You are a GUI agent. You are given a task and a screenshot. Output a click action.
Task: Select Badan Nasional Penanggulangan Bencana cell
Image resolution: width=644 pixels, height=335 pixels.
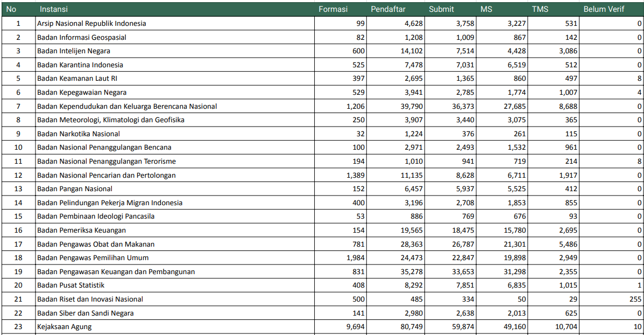click(175, 148)
